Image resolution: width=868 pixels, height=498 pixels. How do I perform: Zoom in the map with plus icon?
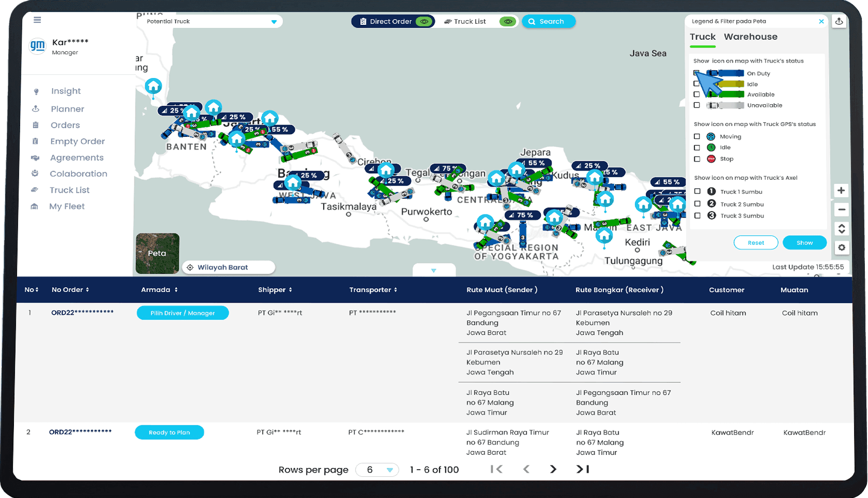(841, 191)
